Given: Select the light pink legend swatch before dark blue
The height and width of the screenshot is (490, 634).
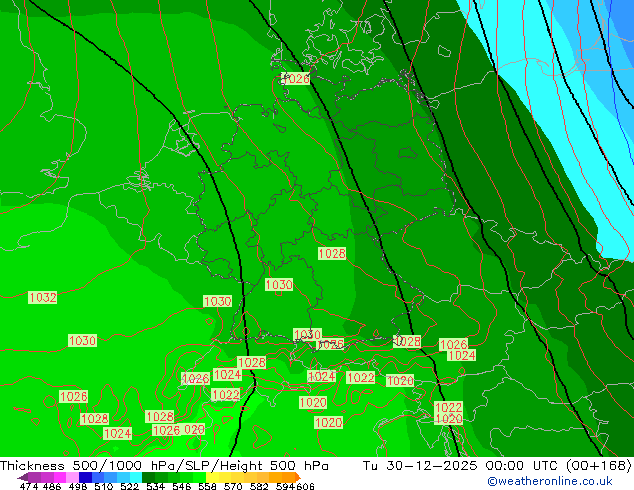Looking at the screenshot, I should click(x=72, y=477).
